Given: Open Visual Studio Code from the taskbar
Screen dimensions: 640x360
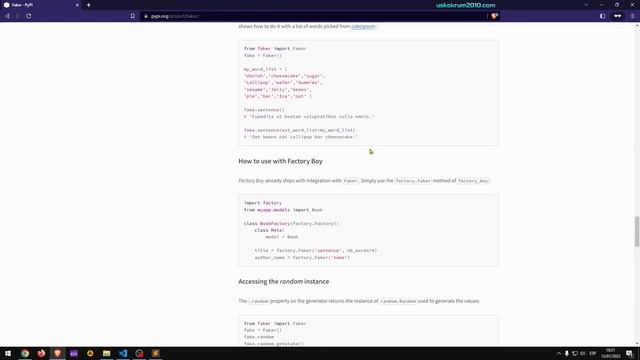Looking at the screenshot, I should pyautogui.click(x=123, y=353).
